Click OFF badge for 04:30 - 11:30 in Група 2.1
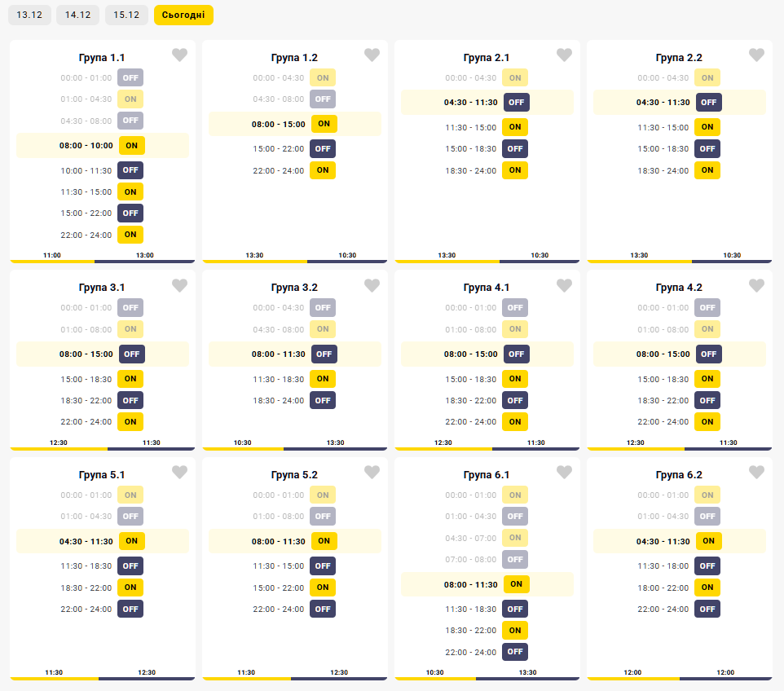 tap(517, 103)
